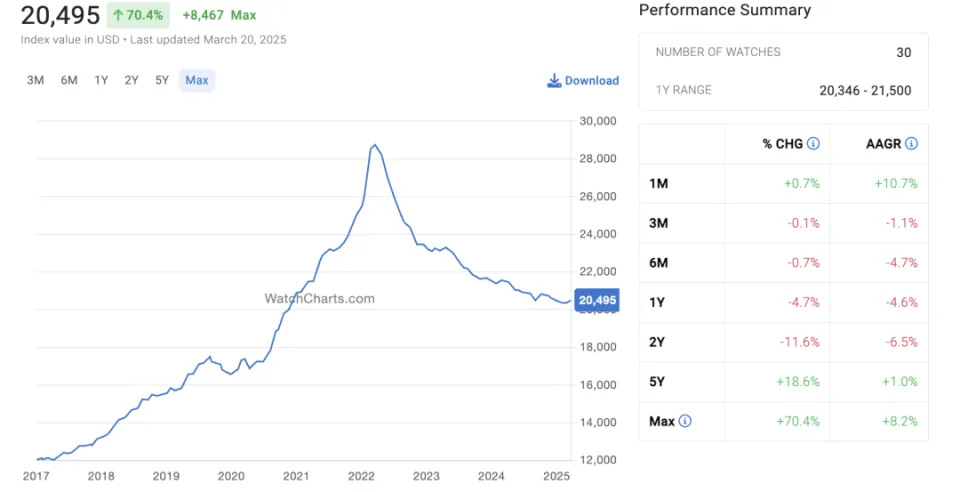The image size is (960, 492).
Task: Click the -11.6% value in the 2Y row
Action: point(800,342)
